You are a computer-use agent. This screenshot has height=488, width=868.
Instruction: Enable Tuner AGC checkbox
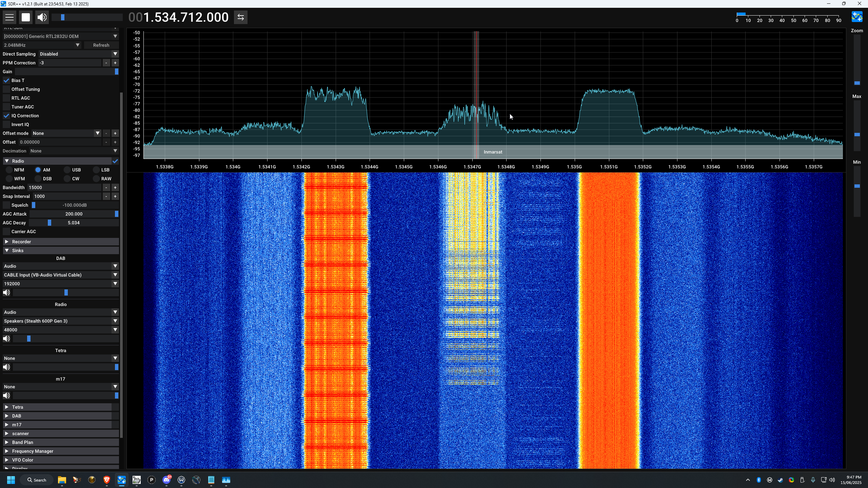[6, 107]
